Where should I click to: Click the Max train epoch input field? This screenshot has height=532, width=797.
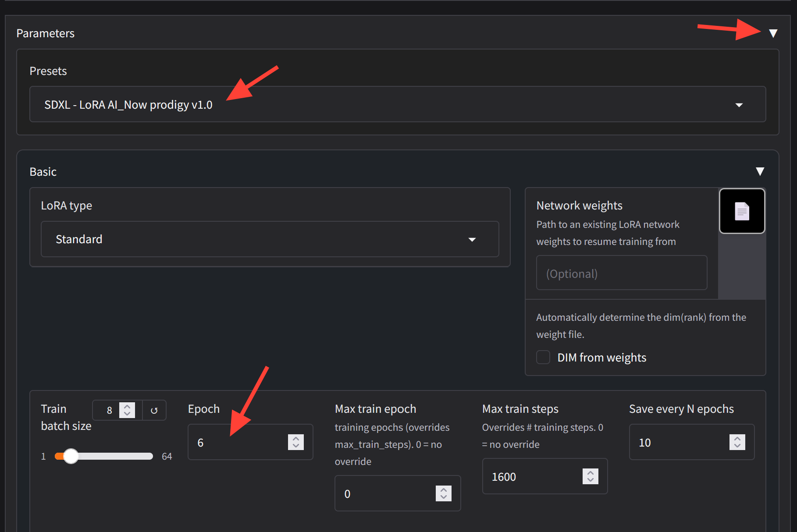386,493
